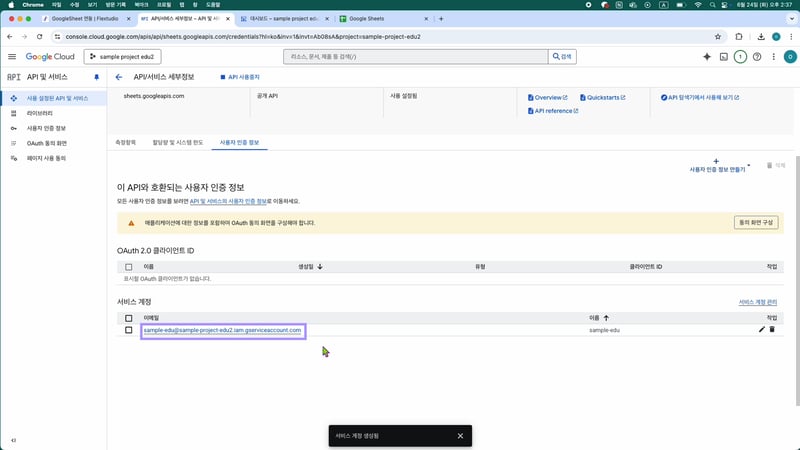Pin the API 및 서비스 sidebar

coord(96,77)
